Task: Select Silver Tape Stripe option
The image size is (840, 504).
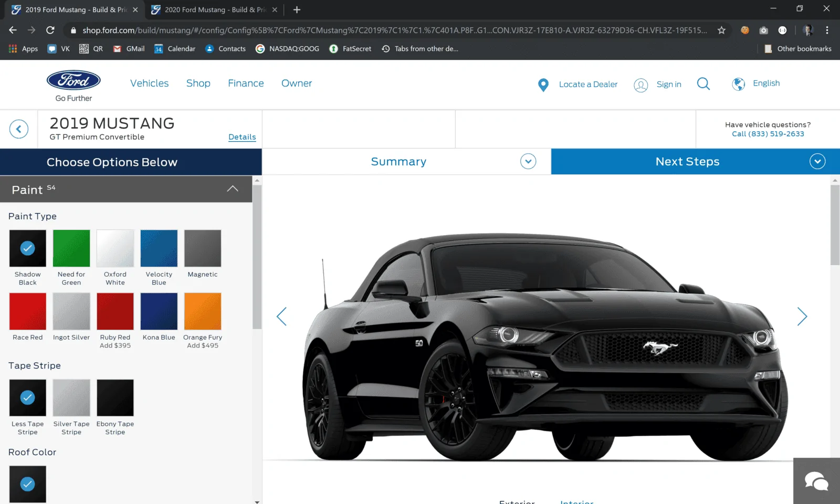Action: point(71,398)
